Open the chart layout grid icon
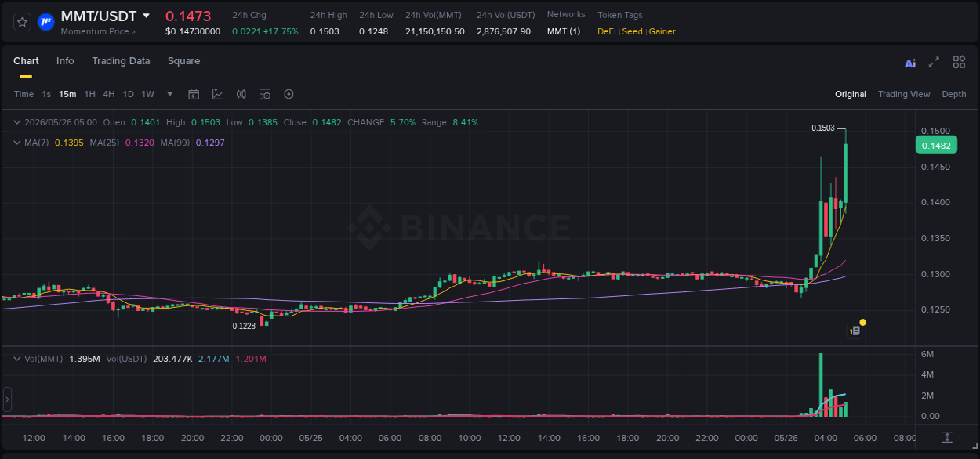Image resolution: width=980 pixels, height=459 pixels. (959, 62)
